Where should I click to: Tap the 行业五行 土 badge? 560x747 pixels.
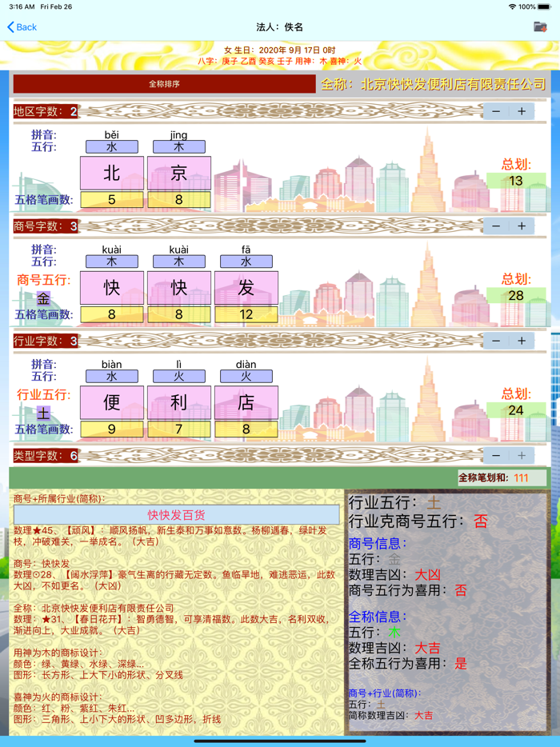(43, 413)
